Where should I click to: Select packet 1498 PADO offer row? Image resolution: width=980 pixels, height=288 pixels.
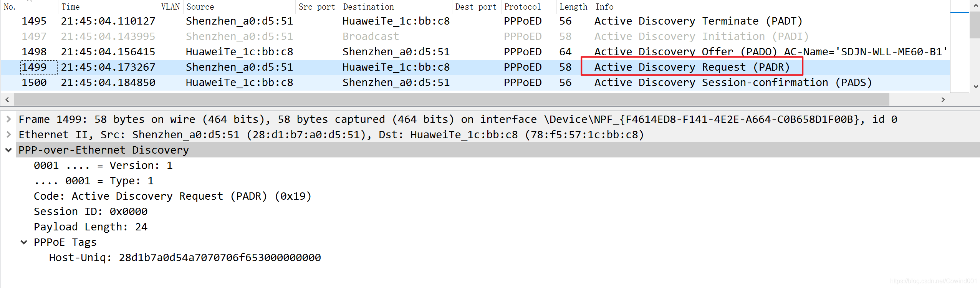click(x=475, y=52)
